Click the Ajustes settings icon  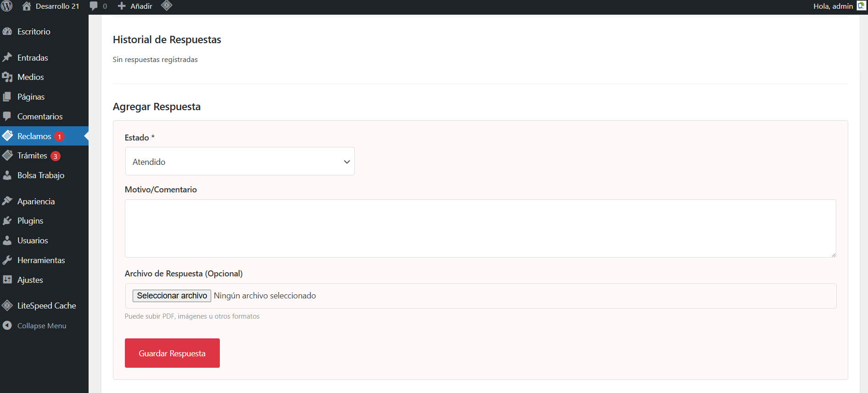[x=7, y=280]
